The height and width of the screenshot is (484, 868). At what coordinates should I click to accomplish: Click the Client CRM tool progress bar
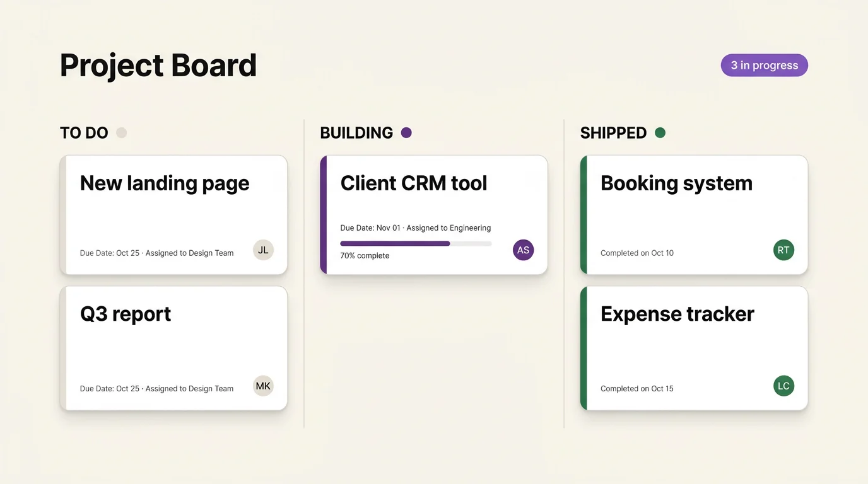tap(416, 243)
